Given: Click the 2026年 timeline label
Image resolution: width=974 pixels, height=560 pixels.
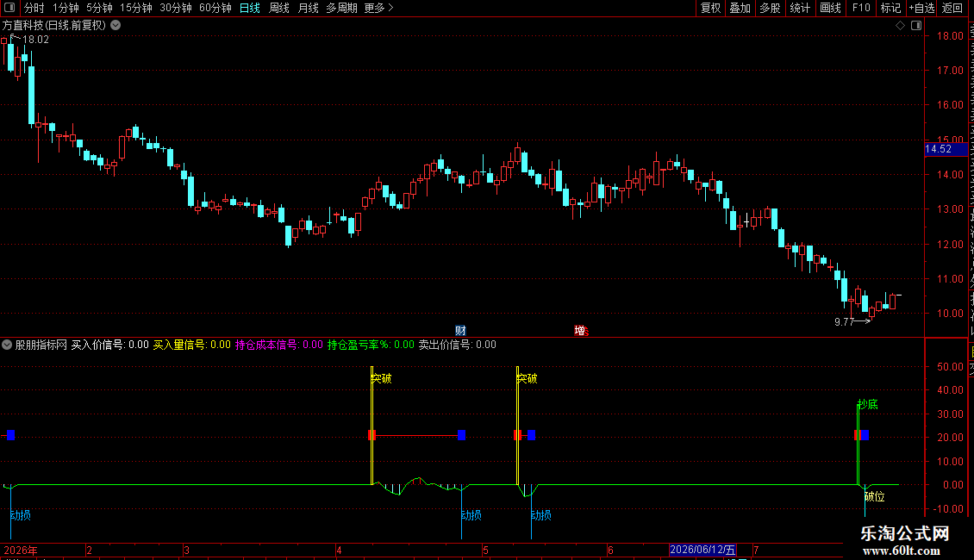Looking at the screenshot, I should (x=21, y=550).
